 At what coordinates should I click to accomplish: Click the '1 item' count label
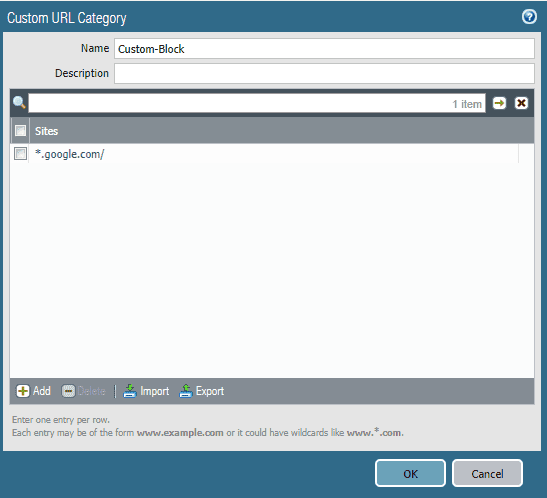click(467, 104)
